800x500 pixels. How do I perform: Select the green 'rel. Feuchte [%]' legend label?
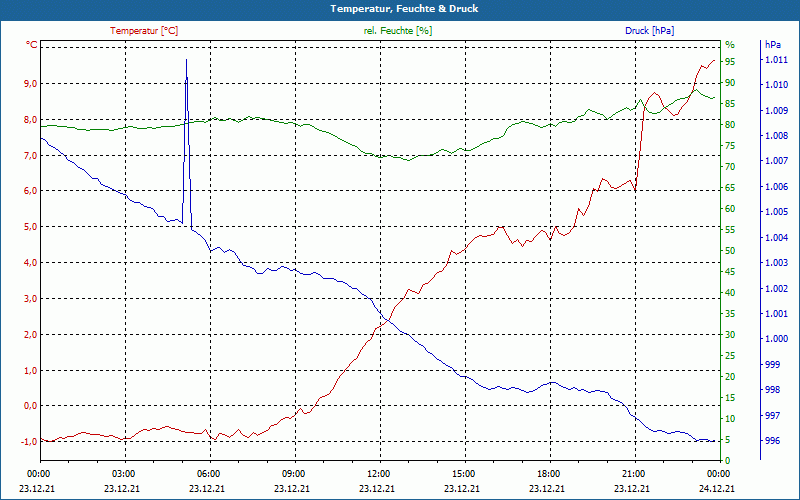coord(397,31)
